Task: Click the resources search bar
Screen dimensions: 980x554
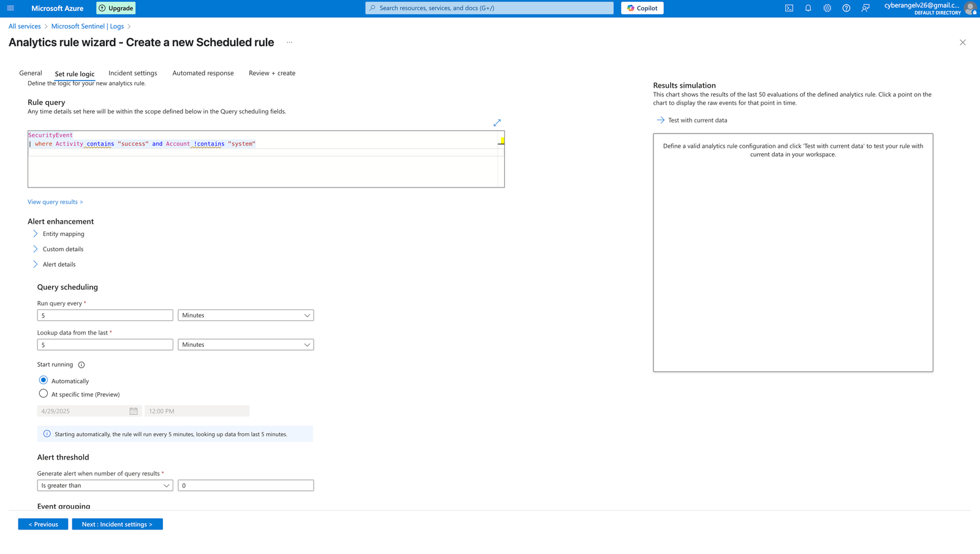Action: [x=489, y=8]
